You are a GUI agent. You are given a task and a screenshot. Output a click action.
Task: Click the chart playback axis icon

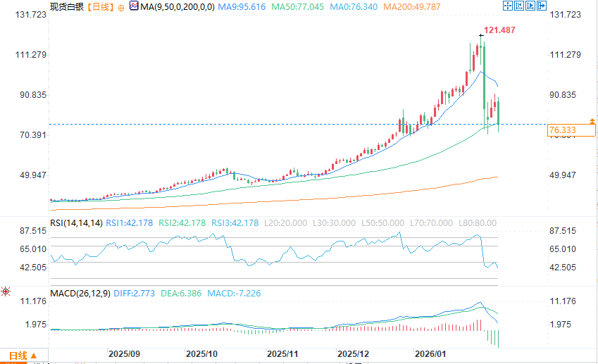pyautogui.click(x=530, y=6)
